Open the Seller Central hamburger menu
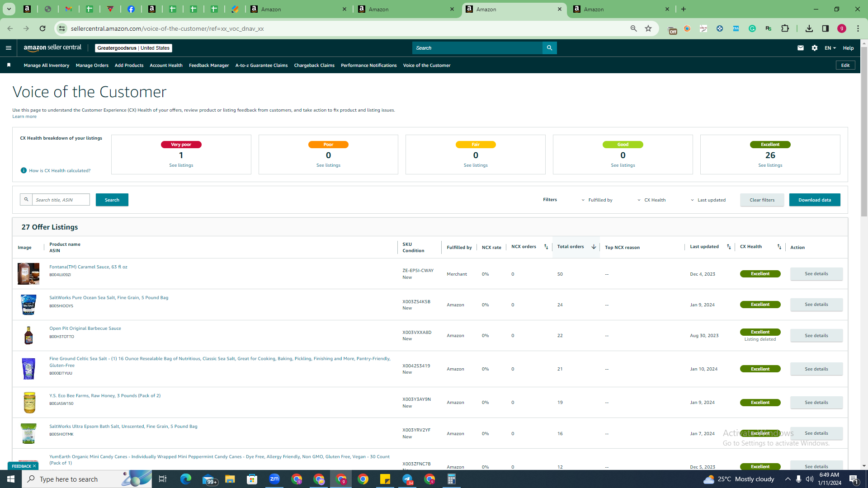This screenshot has width=868, height=488. (x=9, y=48)
